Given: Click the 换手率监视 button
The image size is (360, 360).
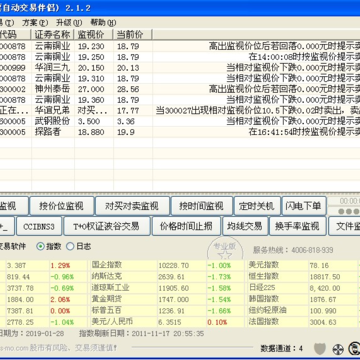Looking at the screenshot, I should 298,227.
